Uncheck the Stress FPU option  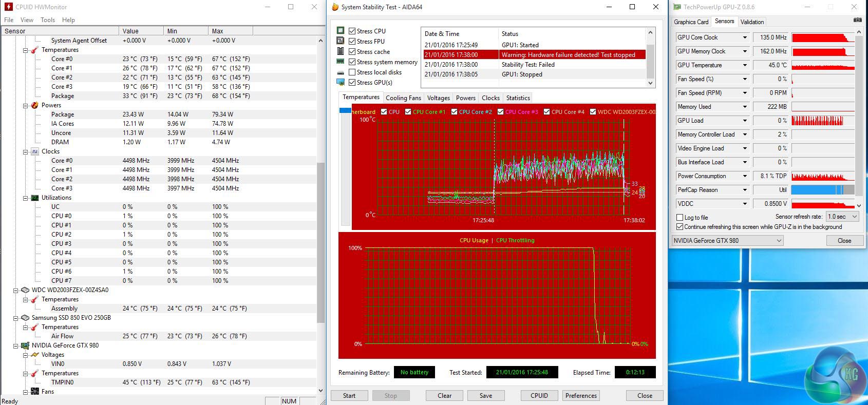pyautogui.click(x=352, y=42)
